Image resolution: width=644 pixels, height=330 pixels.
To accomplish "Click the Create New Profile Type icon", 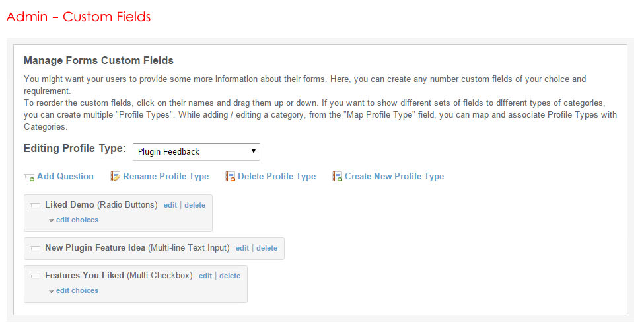I will click(x=338, y=177).
